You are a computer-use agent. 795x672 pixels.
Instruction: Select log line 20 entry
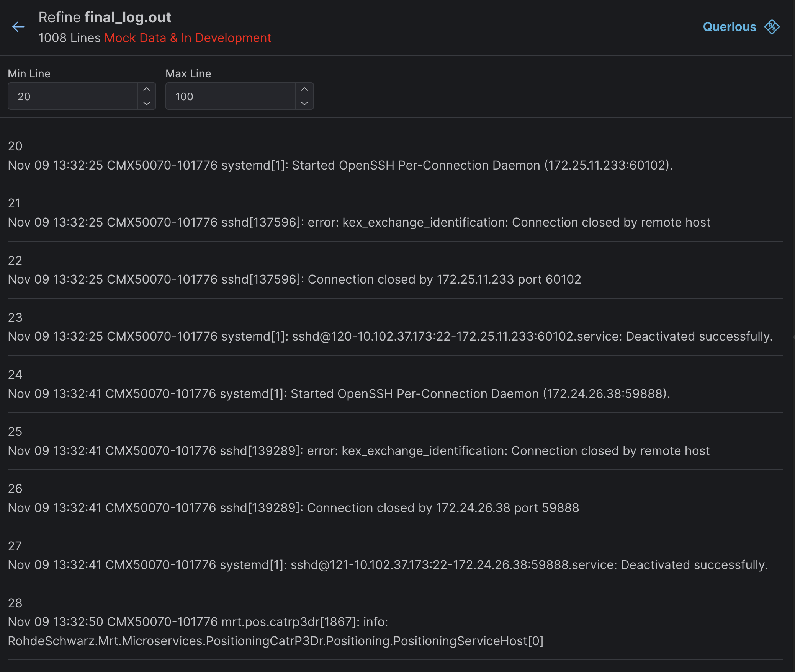(340, 165)
